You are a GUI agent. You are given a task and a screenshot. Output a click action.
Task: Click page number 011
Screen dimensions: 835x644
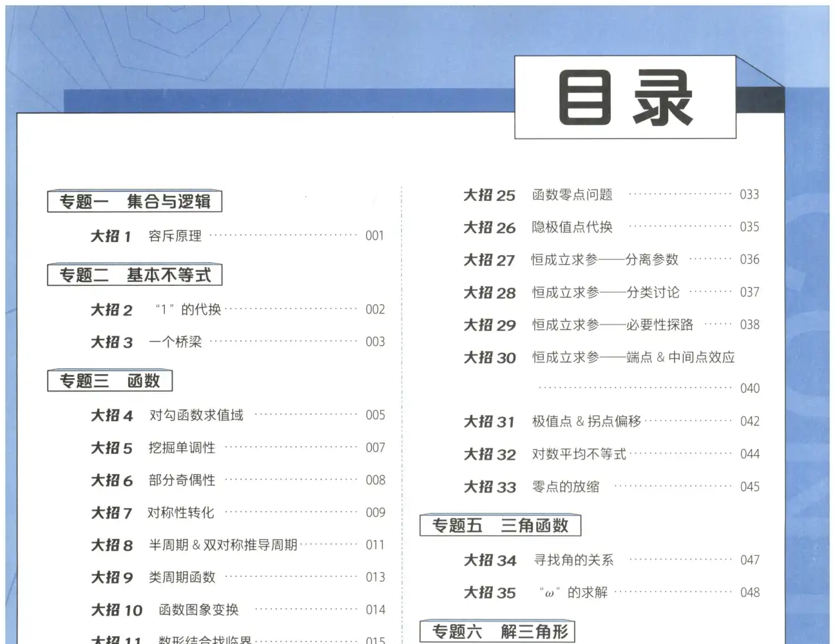click(375, 545)
